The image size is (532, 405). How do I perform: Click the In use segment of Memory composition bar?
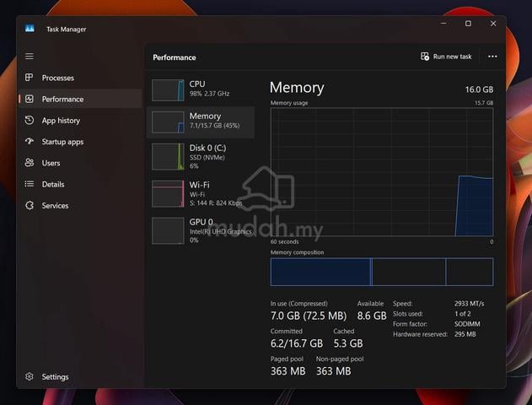point(320,272)
